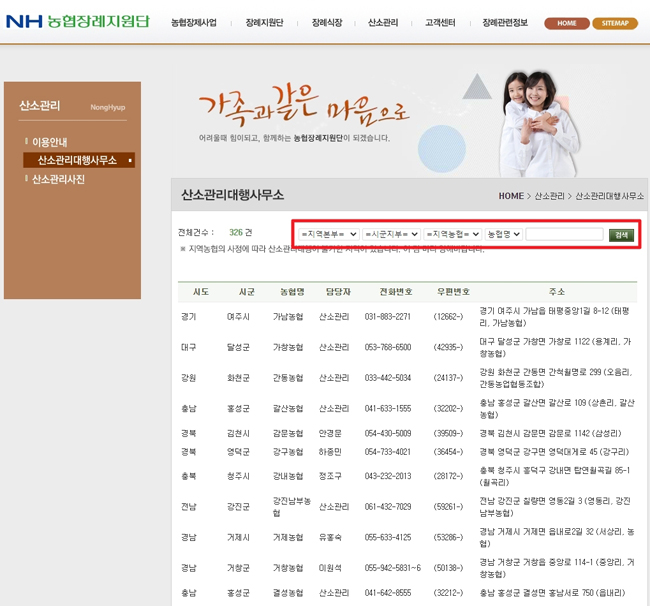Screen dimensions: 650x606
Task: Select 산소관리대행사무소 in the sidebar
Action: pyautogui.click(x=77, y=160)
